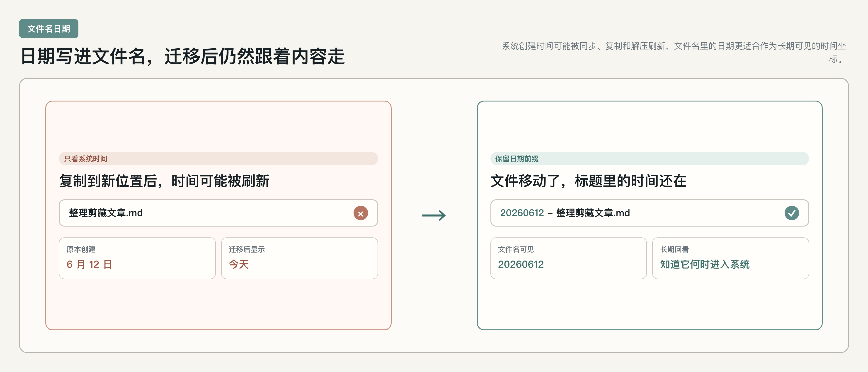
Task: Click the description text starting 系统创建时间
Action: [x=674, y=52]
